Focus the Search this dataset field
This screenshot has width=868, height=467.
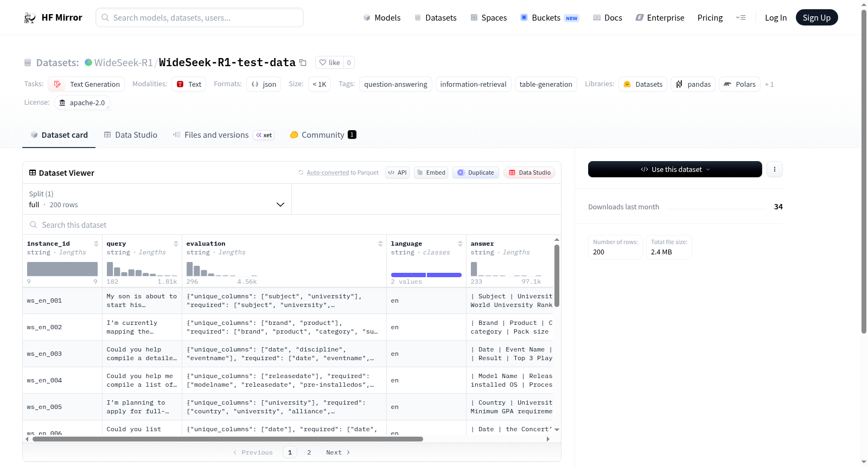(x=292, y=225)
